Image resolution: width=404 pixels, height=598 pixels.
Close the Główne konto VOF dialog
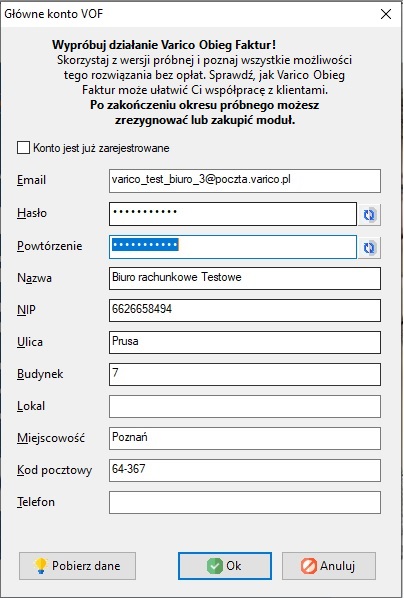pyautogui.click(x=386, y=14)
